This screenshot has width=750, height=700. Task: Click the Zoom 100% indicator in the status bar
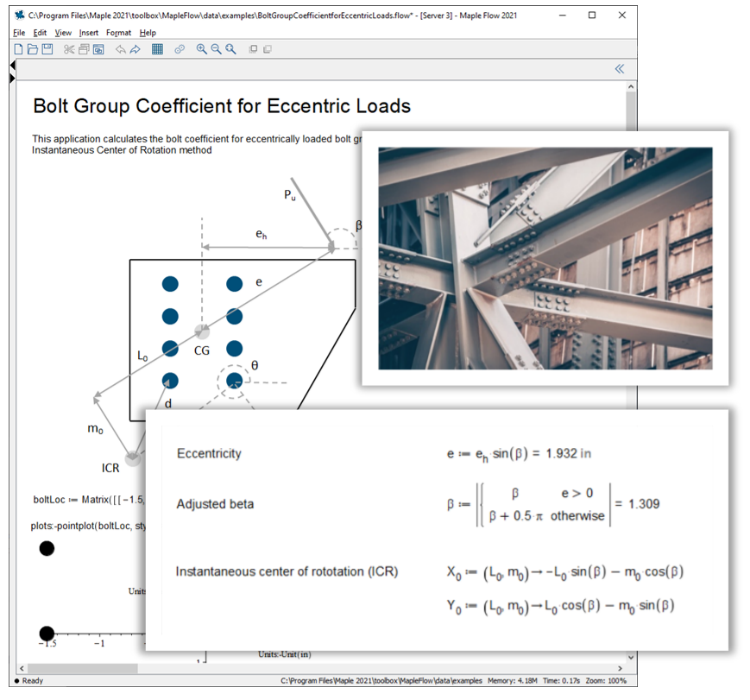(x=607, y=680)
